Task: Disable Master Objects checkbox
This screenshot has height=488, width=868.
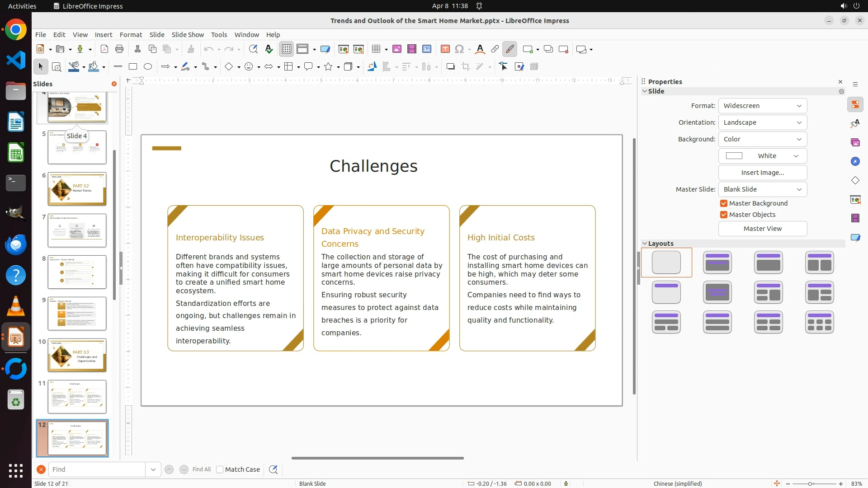Action: [x=724, y=215]
